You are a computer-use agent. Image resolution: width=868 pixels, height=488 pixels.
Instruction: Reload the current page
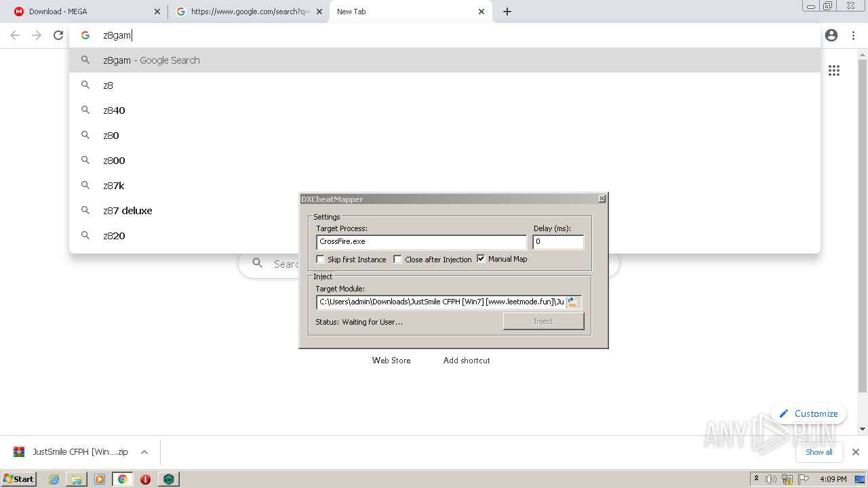pyautogui.click(x=58, y=35)
